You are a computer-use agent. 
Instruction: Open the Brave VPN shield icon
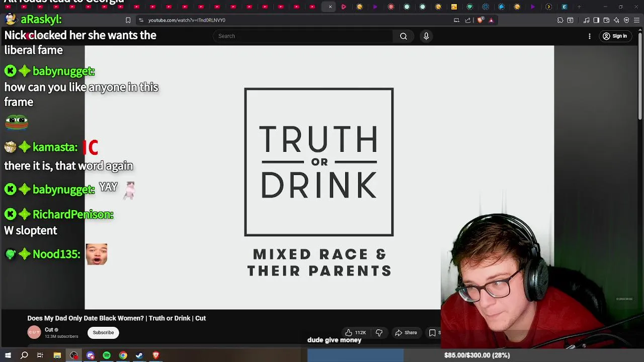click(626, 20)
